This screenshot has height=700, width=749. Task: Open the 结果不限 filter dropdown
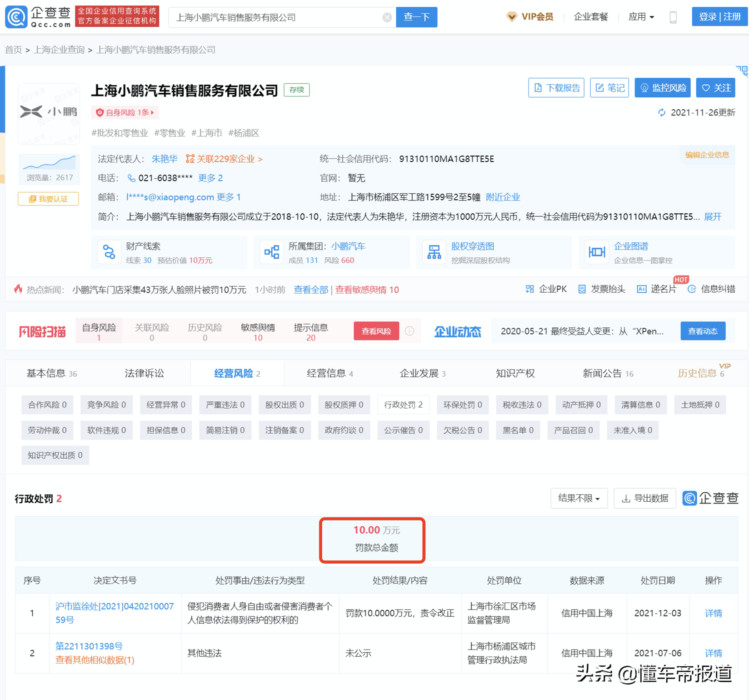pyautogui.click(x=579, y=498)
